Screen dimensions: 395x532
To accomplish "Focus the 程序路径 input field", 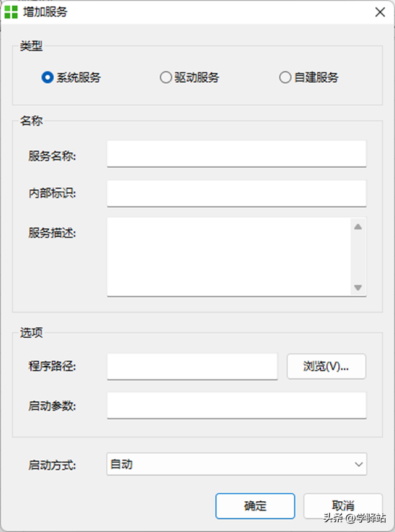I will pyautogui.click(x=192, y=366).
